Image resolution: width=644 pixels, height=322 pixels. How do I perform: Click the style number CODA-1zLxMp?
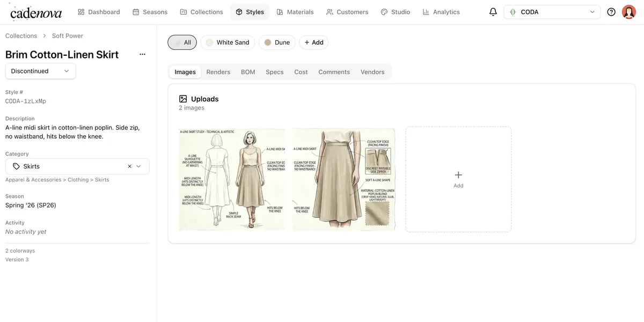(26, 101)
